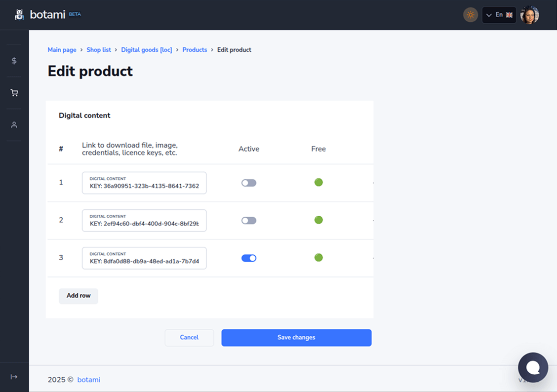
Task: Toggle dark mode with the sun icon
Action: click(x=470, y=15)
